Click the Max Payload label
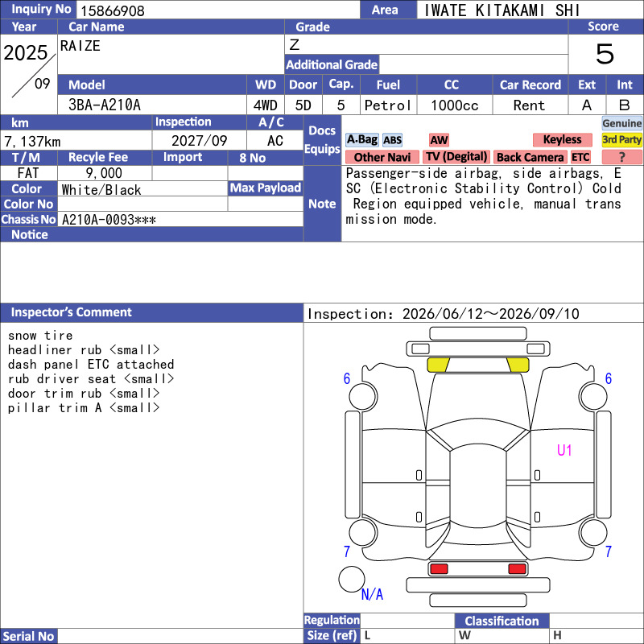644x644 pixels. (266, 188)
